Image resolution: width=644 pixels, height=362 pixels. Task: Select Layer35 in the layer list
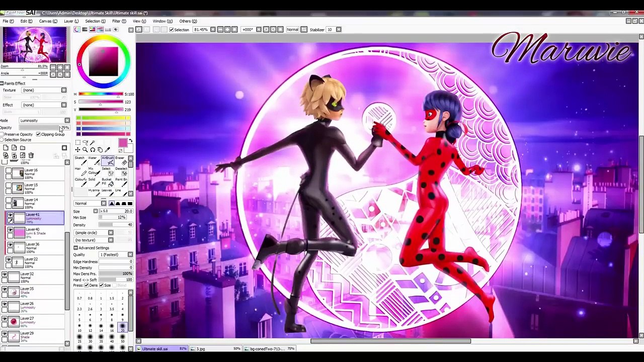point(33,292)
